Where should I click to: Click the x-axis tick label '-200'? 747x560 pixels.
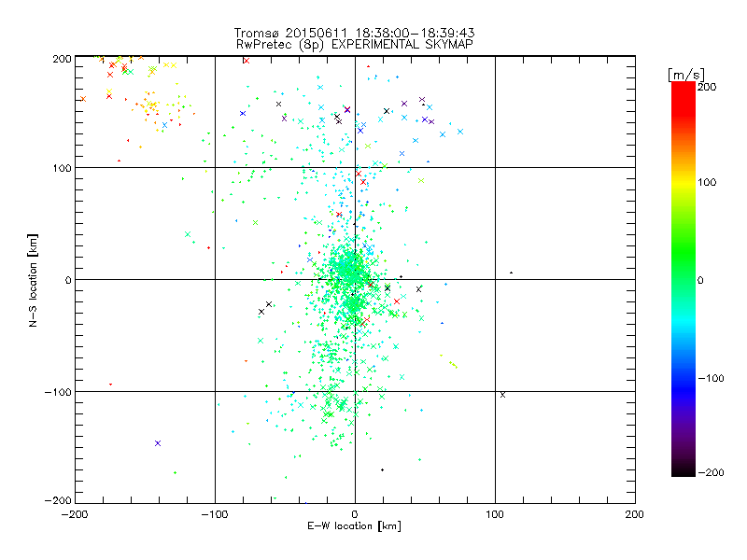tap(75, 514)
